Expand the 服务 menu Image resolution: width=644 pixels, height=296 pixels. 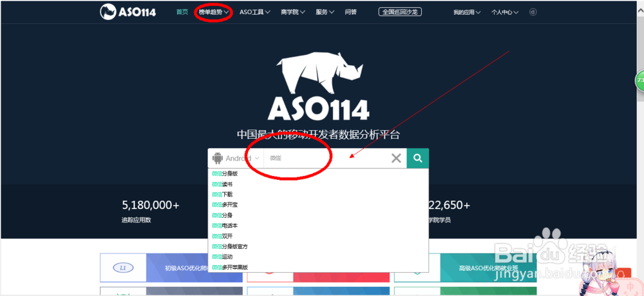[325, 12]
